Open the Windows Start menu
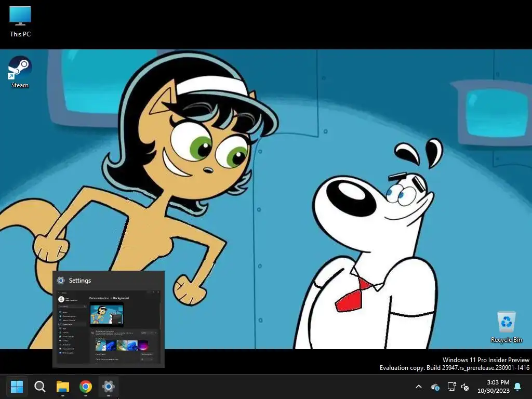532x399 pixels. point(17,386)
